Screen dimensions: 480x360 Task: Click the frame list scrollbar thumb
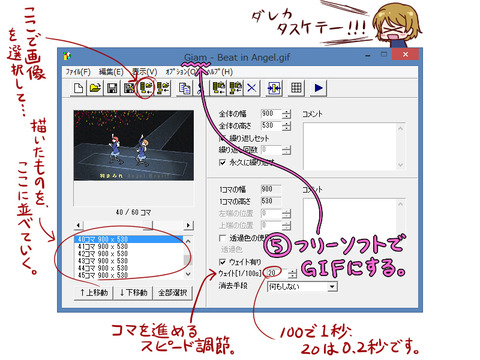pos(188,260)
